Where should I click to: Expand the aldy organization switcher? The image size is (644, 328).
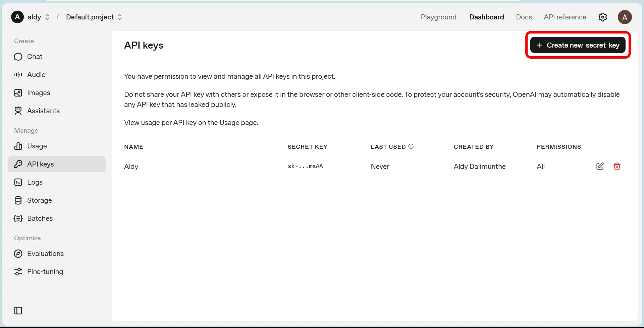(47, 17)
